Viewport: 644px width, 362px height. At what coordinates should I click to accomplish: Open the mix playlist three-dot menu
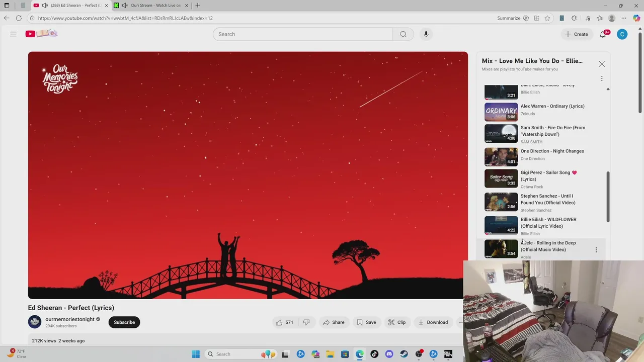[602, 78]
